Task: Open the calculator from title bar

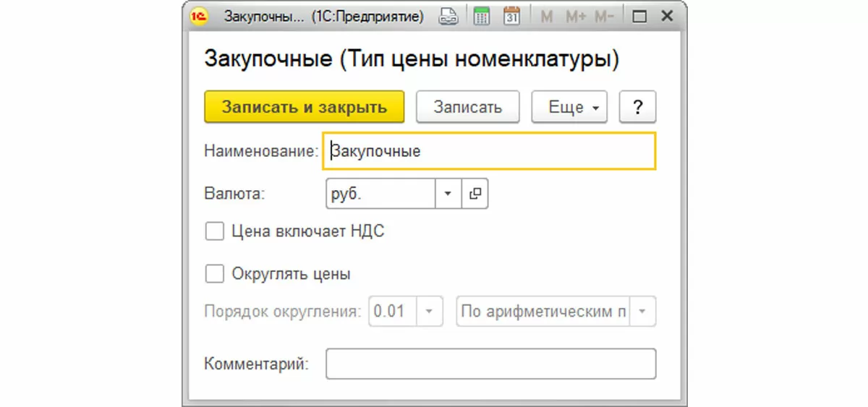Action: [482, 17]
